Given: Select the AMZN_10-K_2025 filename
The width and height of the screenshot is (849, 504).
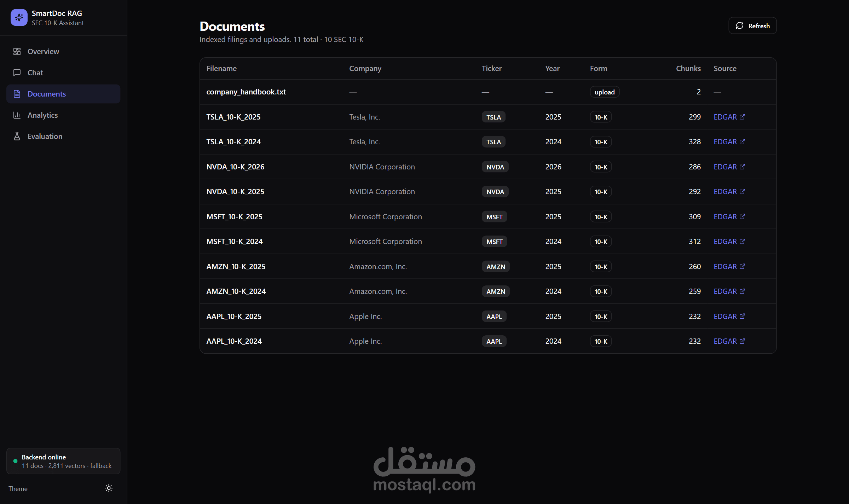Looking at the screenshot, I should 236,267.
